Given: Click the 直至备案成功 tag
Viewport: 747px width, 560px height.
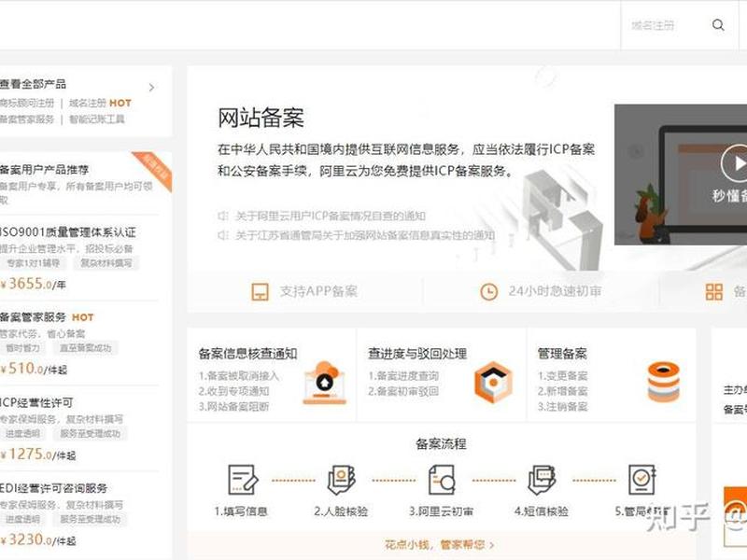Looking at the screenshot, I should (85, 348).
